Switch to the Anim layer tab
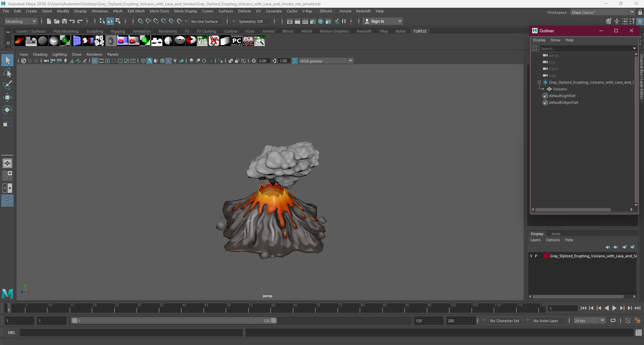644x345 pixels. [556, 234]
